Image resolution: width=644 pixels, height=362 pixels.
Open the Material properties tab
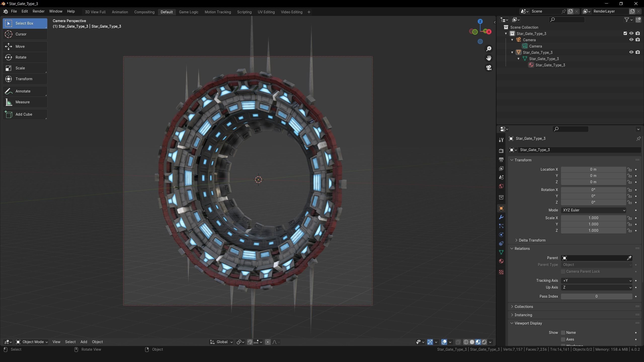pyautogui.click(x=501, y=261)
